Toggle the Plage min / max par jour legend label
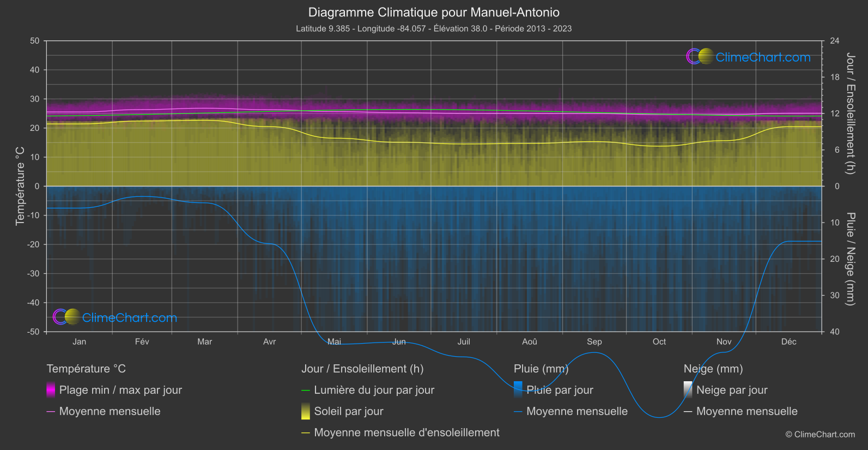Screen dimensions: 868x450 (120, 390)
